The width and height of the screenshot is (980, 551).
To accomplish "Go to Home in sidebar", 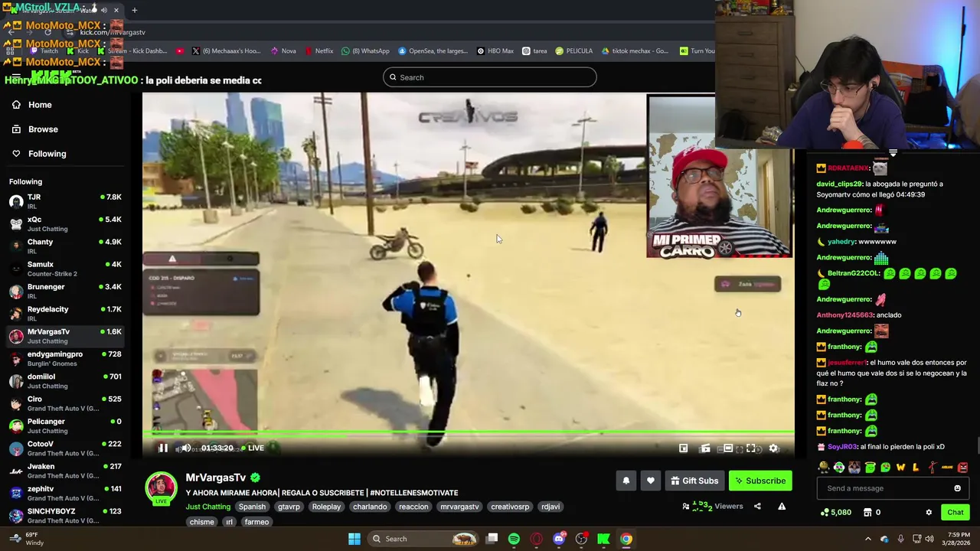I will coord(32,105).
